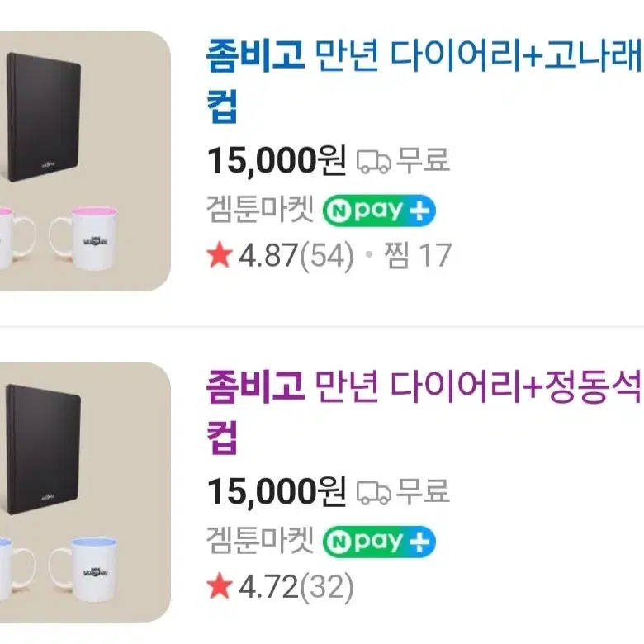Click the delivery truck icon on first listing
The height and width of the screenshot is (644, 644).
(373, 161)
